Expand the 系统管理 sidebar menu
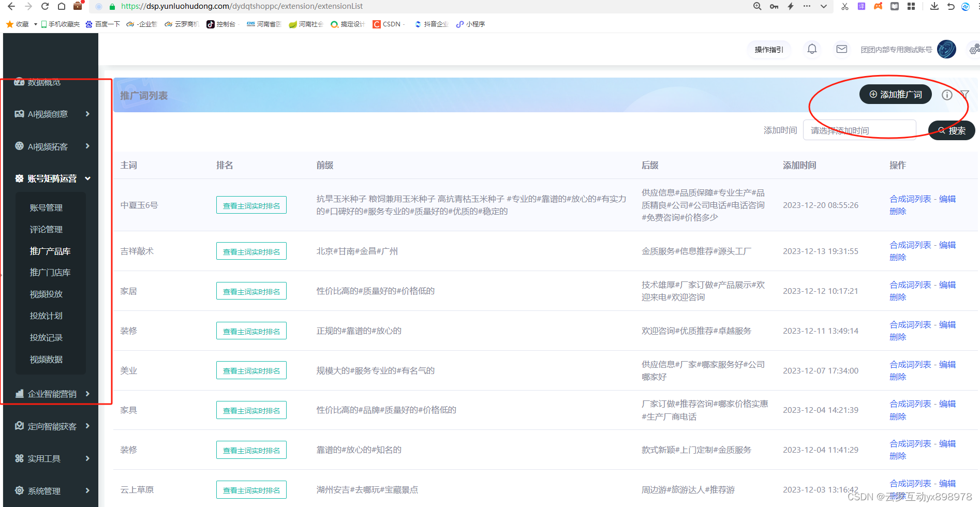Viewport: 980px width, 507px height. click(x=52, y=491)
